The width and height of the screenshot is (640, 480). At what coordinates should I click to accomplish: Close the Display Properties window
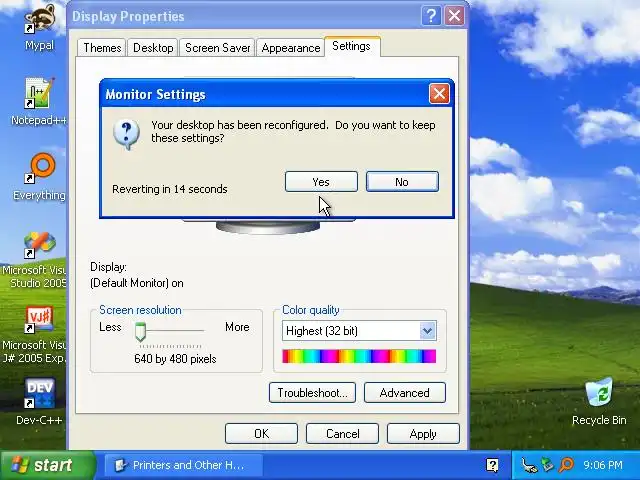[x=454, y=16]
